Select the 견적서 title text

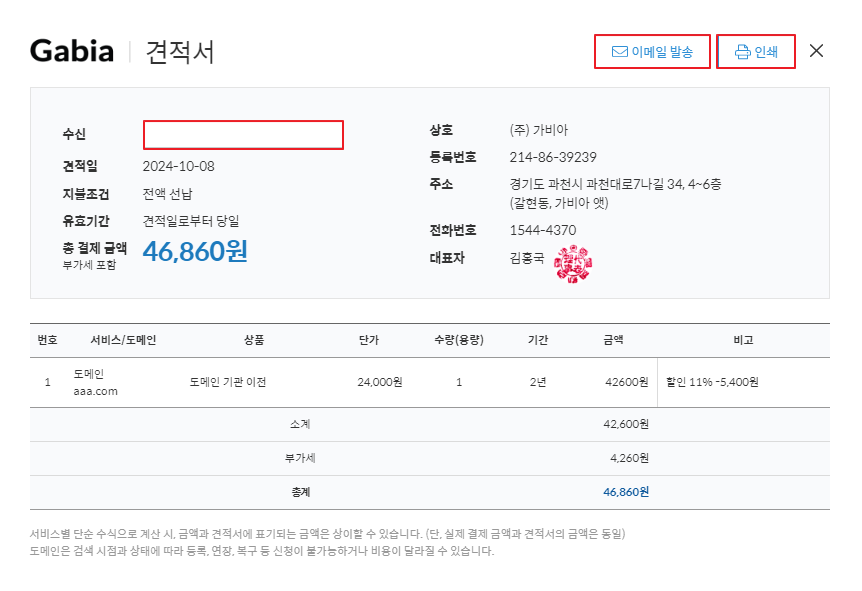click(179, 52)
